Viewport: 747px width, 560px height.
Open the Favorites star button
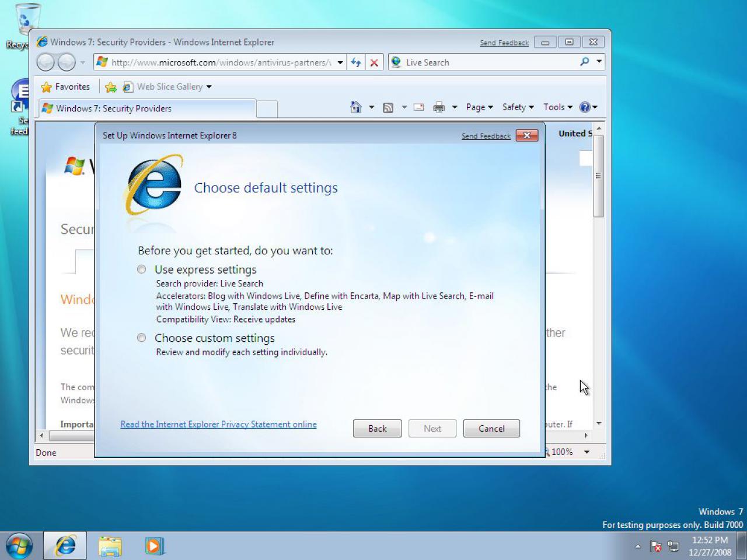(65, 87)
